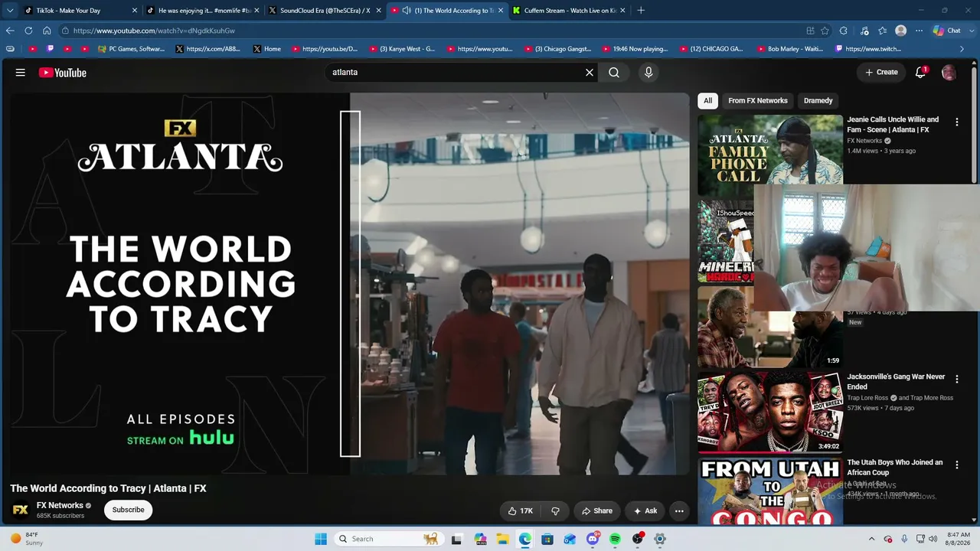Clear the search text with the X

pyautogui.click(x=590, y=73)
